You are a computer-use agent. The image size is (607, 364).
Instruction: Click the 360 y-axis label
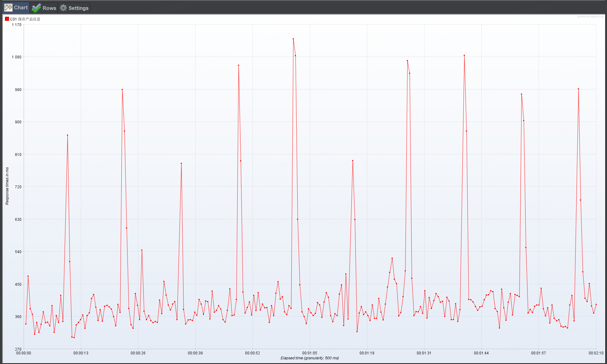click(18, 317)
